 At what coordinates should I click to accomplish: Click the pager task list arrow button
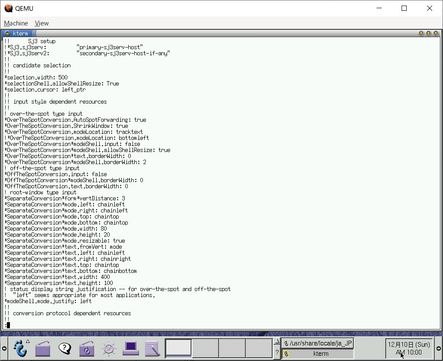tap(277, 342)
